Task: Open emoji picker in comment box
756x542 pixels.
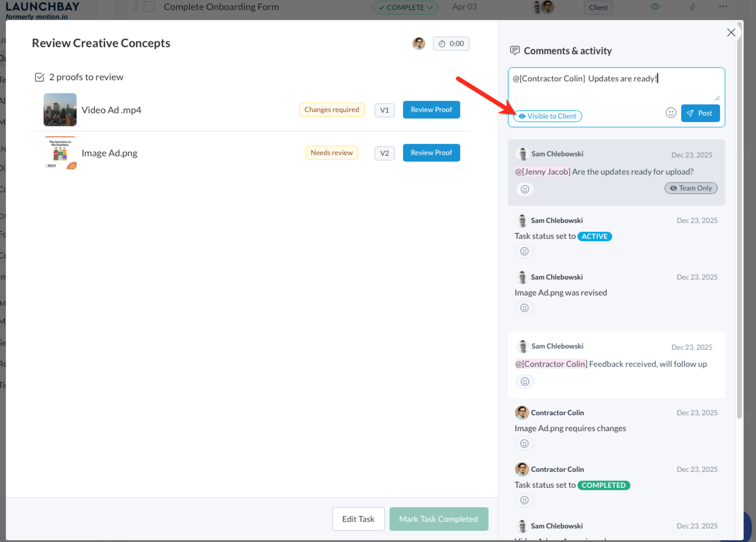Action: tap(671, 113)
